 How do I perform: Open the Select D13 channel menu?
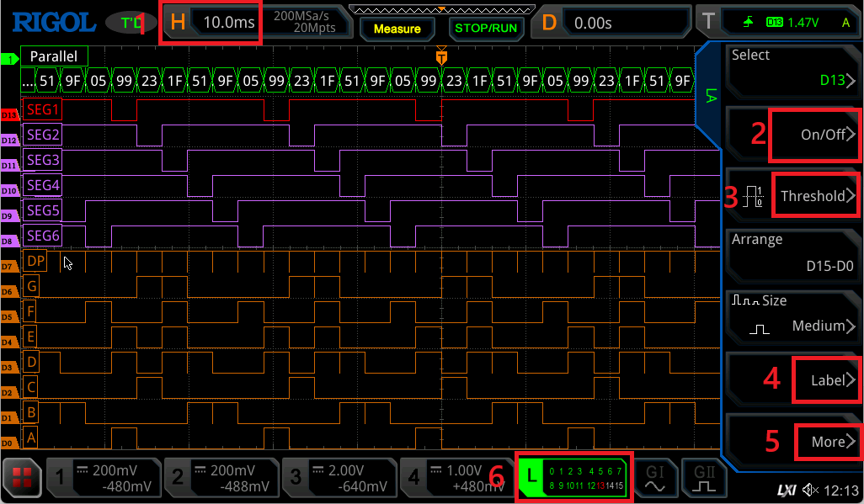(792, 70)
